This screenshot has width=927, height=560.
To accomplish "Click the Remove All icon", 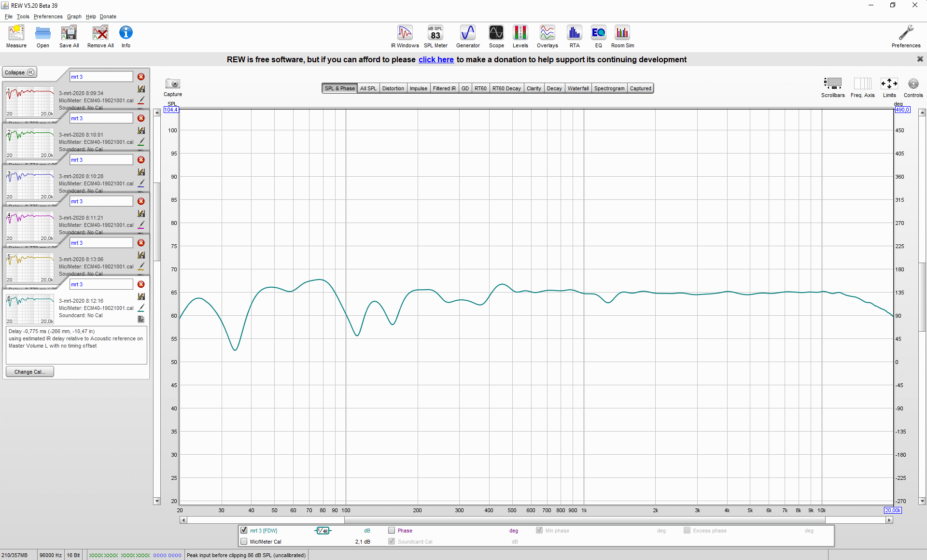I will pos(100,37).
